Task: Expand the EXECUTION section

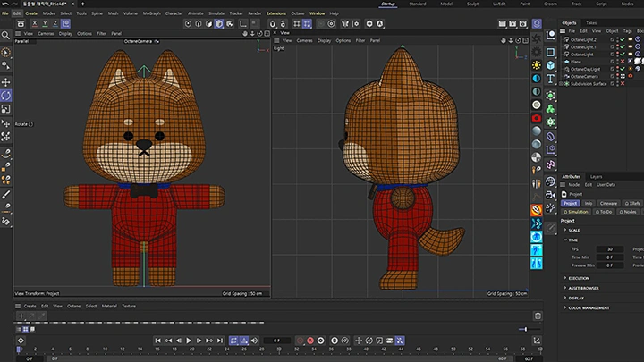Action: (565, 278)
